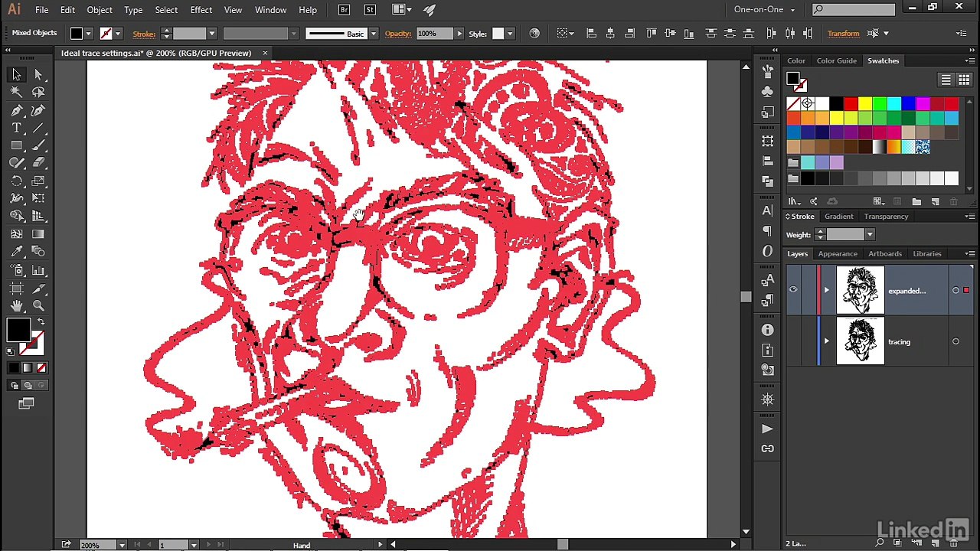This screenshot has height=551, width=980.
Task: Click the expanded layer thumbnail
Action: click(x=860, y=290)
